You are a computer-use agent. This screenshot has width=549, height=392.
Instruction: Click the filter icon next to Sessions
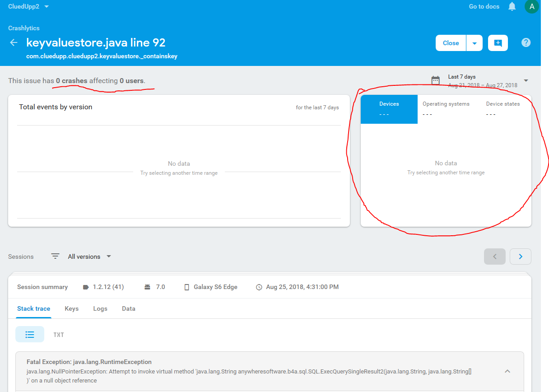click(x=55, y=257)
